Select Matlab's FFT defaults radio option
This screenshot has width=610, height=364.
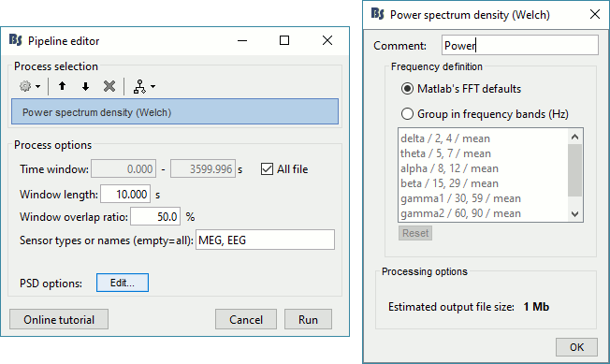tap(407, 89)
